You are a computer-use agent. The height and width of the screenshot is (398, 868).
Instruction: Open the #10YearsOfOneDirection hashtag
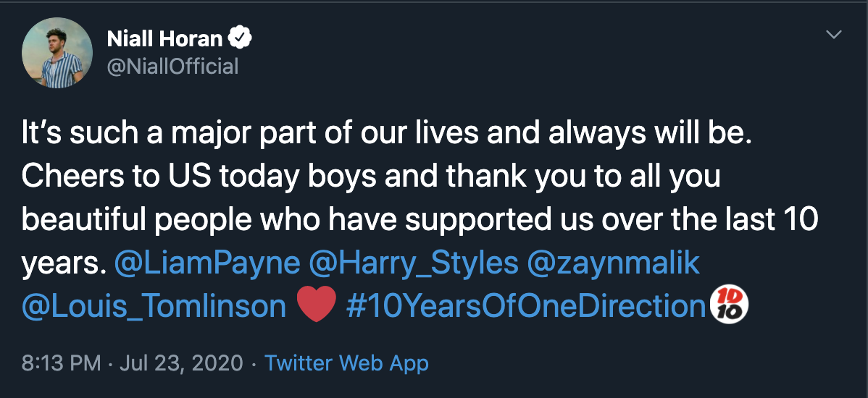coord(526,306)
